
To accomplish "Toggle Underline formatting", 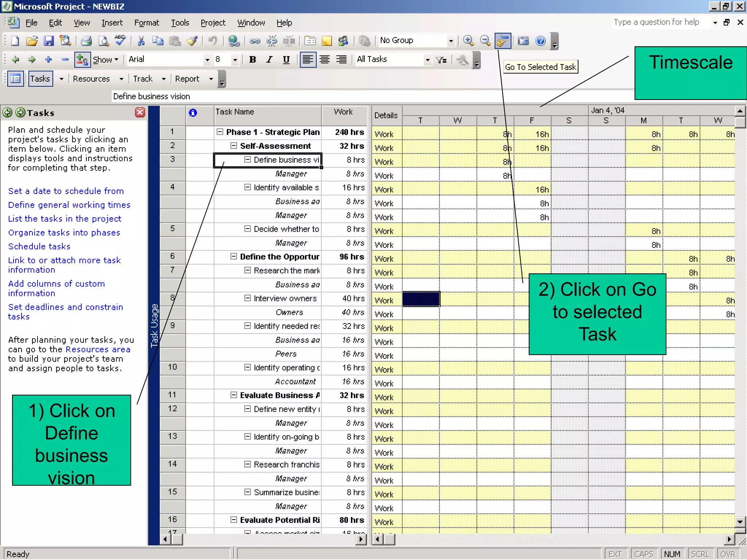I will tap(286, 59).
